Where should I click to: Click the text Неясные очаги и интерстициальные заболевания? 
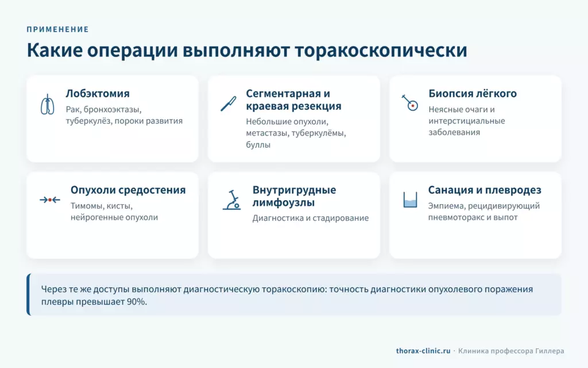[x=466, y=121]
